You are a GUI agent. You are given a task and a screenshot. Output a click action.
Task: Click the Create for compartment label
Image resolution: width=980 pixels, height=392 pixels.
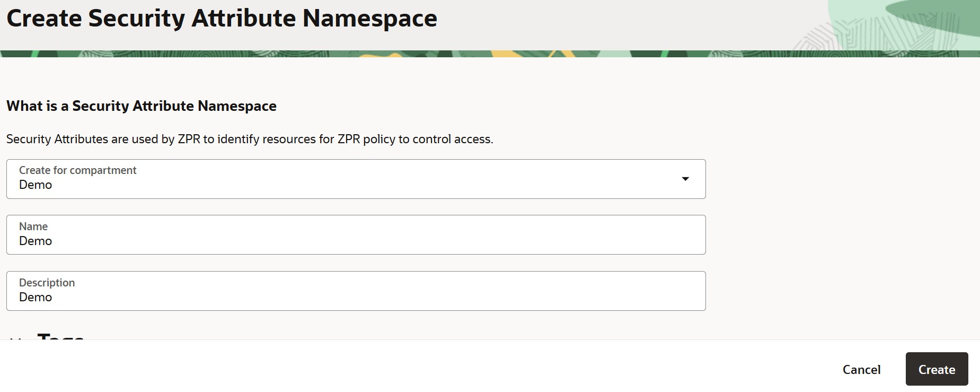tap(78, 170)
